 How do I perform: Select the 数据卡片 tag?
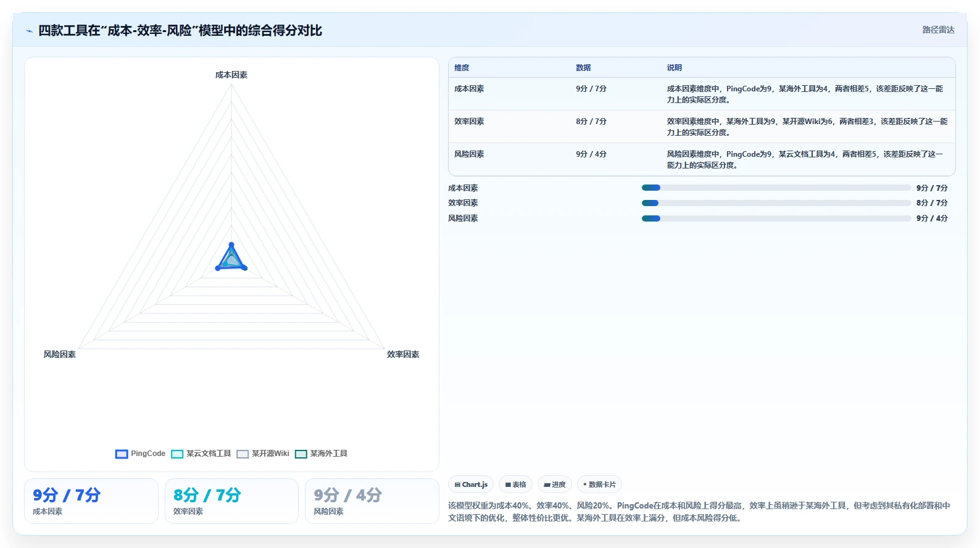599,484
